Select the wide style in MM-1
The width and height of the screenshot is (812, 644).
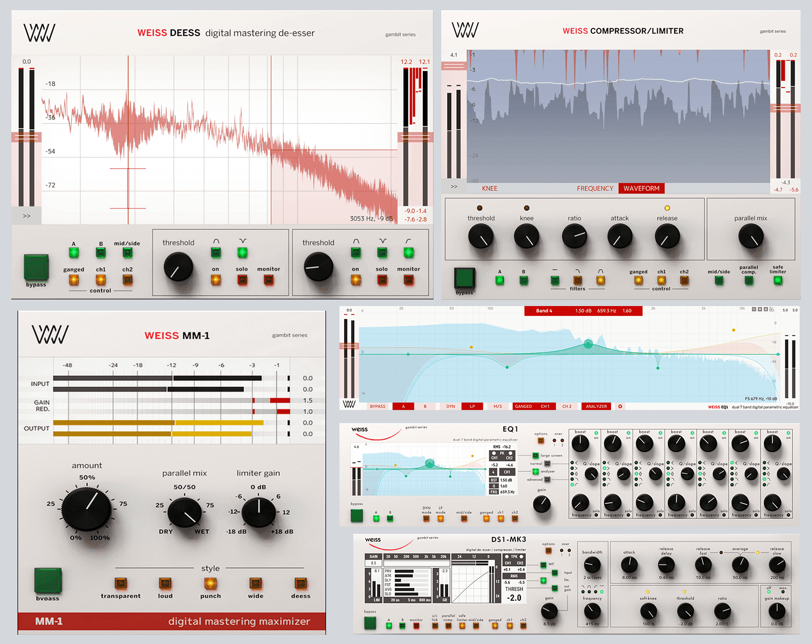click(x=256, y=583)
